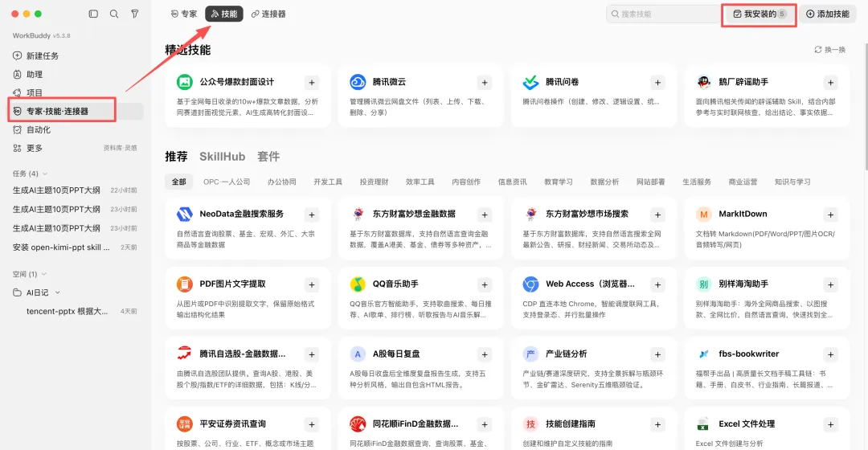The height and width of the screenshot is (450, 868).
Task: Add the 别样海淘助手 skill
Action: [830, 284]
